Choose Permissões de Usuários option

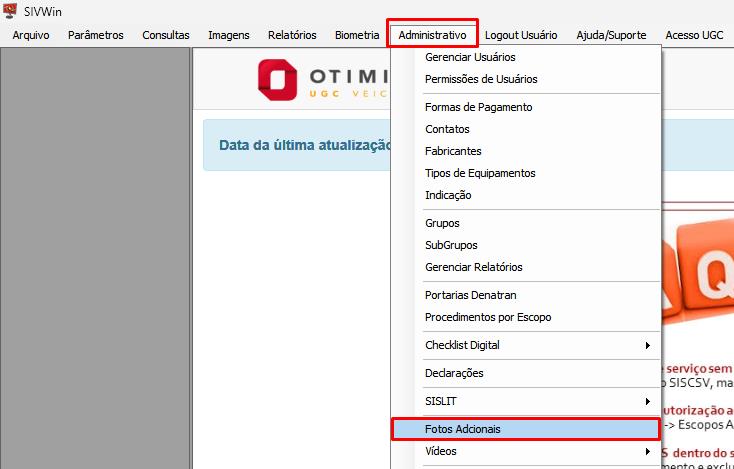481,79
